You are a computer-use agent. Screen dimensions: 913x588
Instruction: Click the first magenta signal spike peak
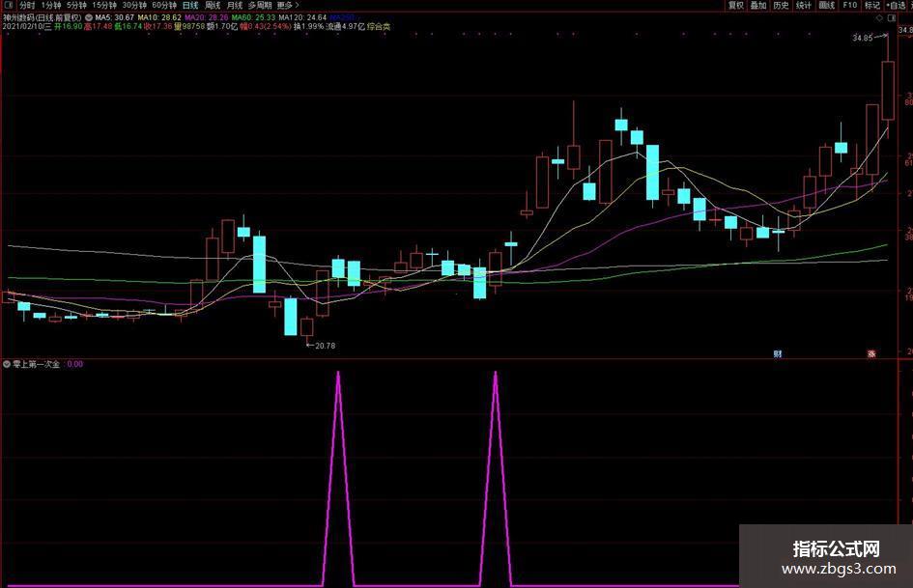pos(338,373)
